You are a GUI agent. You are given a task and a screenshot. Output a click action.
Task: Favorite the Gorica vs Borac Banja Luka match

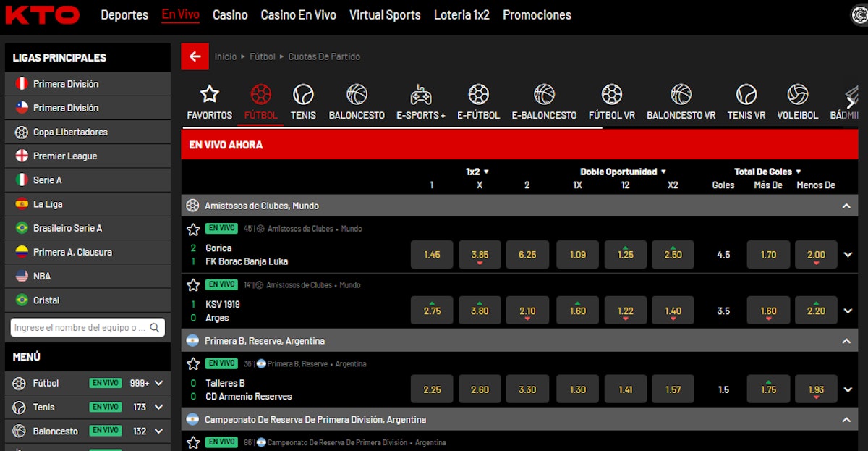(193, 229)
